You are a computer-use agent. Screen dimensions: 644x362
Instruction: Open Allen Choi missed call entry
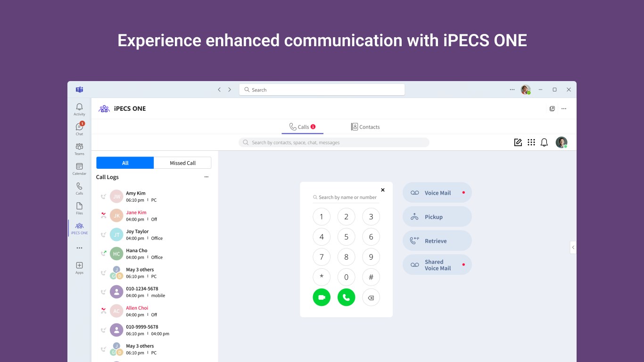pyautogui.click(x=155, y=311)
